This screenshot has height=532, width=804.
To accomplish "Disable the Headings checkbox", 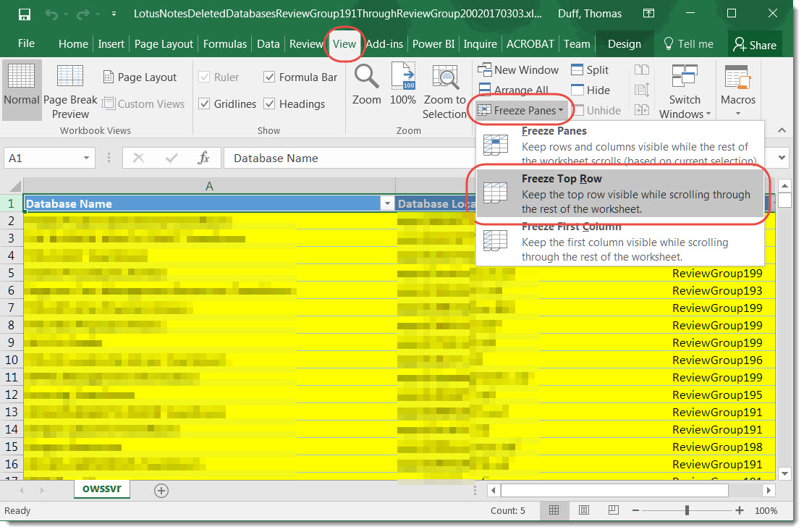I will [x=269, y=104].
